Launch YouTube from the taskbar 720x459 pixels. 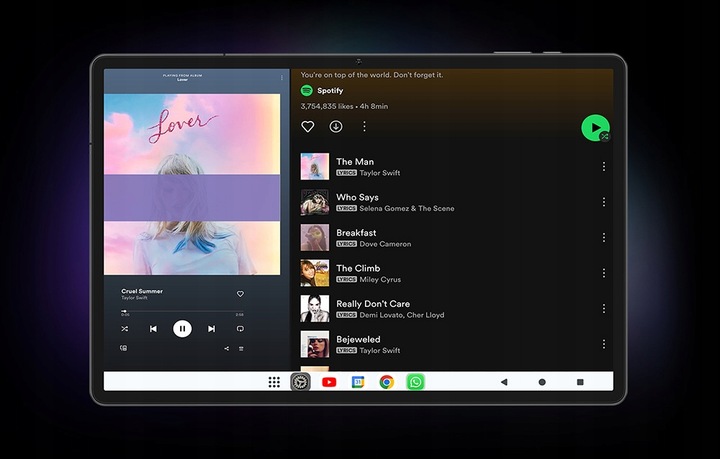(x=329, y=382)
